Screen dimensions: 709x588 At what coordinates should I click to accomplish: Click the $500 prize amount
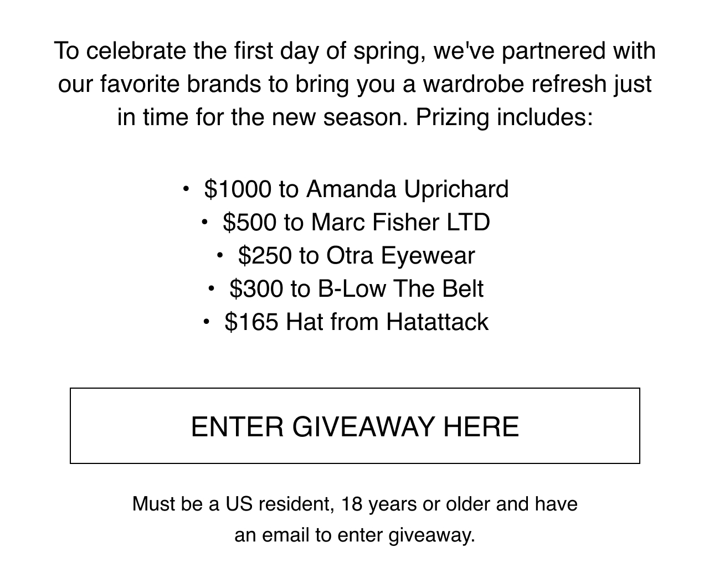coord(249,222)
